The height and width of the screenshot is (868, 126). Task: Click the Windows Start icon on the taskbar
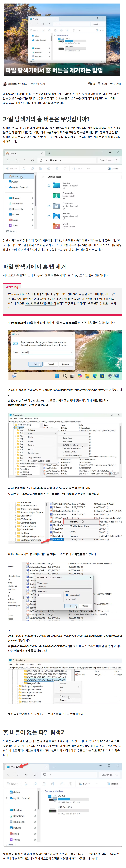coord(58,376)
